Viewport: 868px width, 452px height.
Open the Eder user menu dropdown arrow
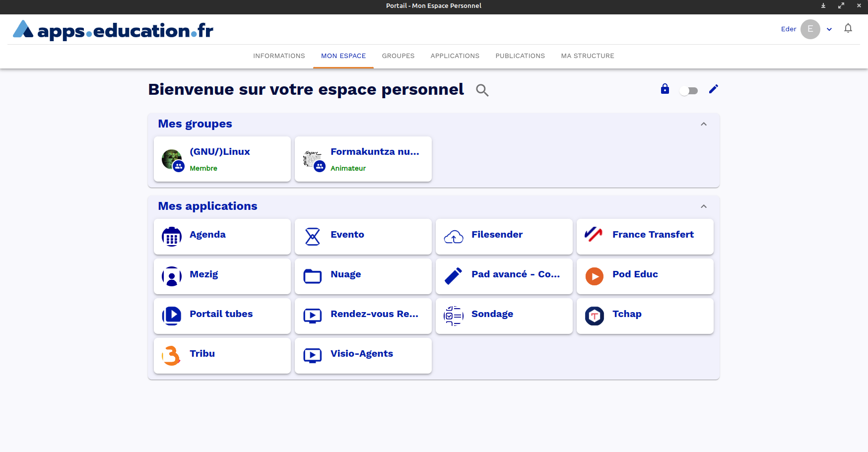click(829, 29)
